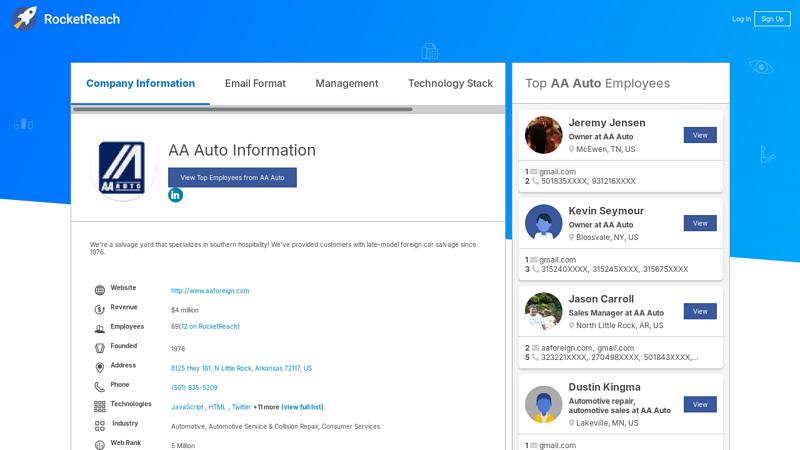Click the Top AA Auto Employees heading
The image size is (800, 450).
click(x=597, y=83)
